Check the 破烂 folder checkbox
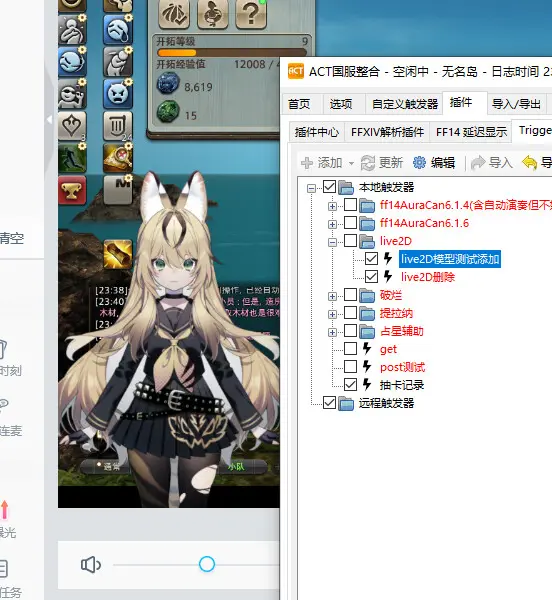Image resolution: width=552 pixels, height=600 pixels. pos(350,295)
